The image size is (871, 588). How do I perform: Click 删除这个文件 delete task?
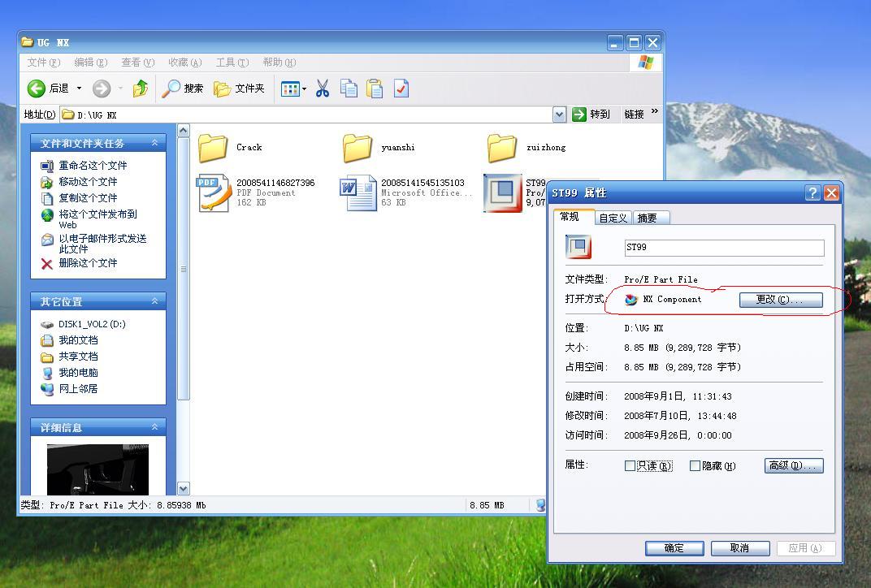[x=88, y=262]
